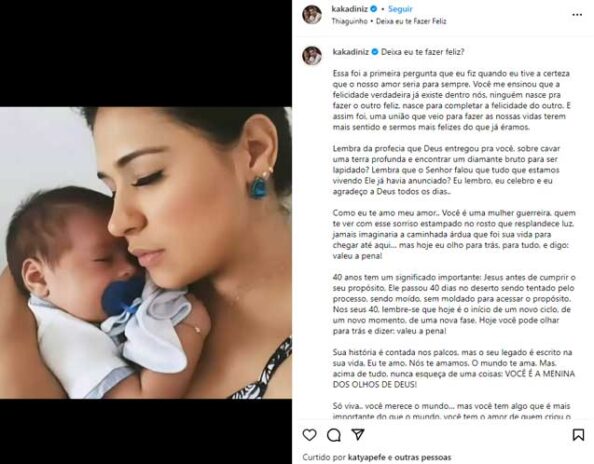Click the paragraph starting 'Lembra da profecia'
This screenshot has height=464, width=594.
click(446, 170)
